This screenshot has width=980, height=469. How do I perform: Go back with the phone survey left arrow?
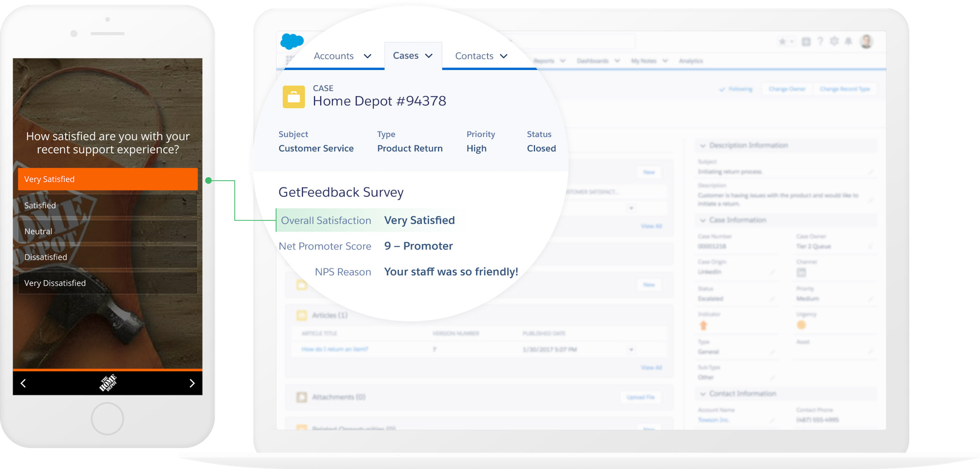pyautogui.click(x=23, y=383)
